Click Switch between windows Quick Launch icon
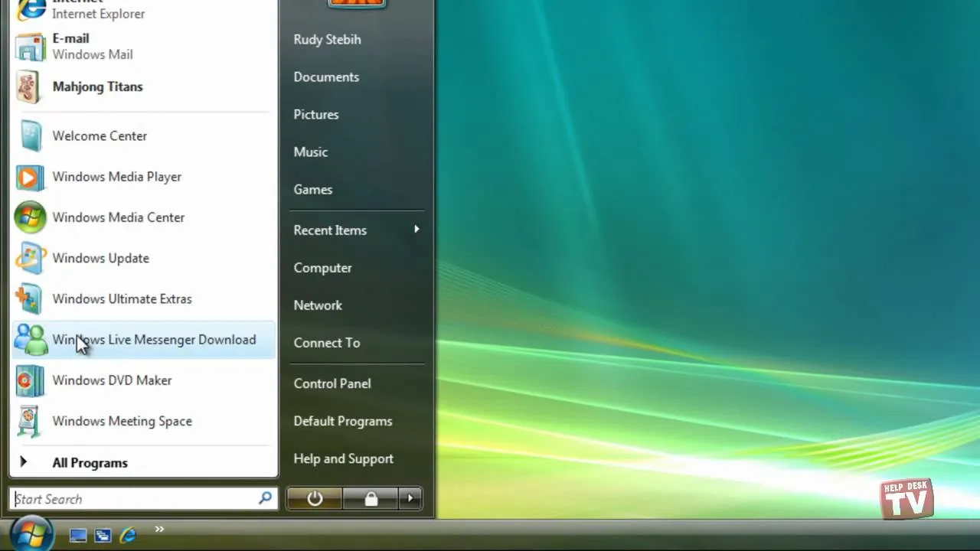Image resolution: width=980 pixels, height=551 pixels. click(103, 536)
